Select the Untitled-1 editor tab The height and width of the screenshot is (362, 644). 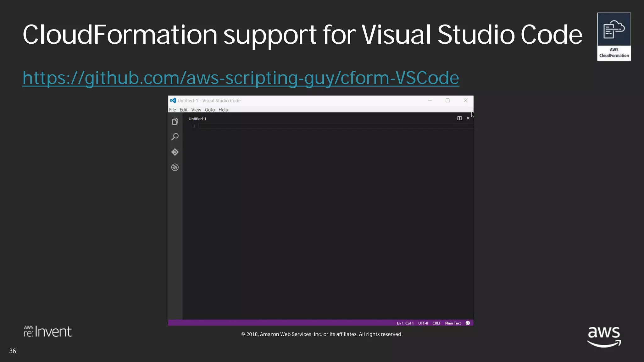click(x=197, y=119)
